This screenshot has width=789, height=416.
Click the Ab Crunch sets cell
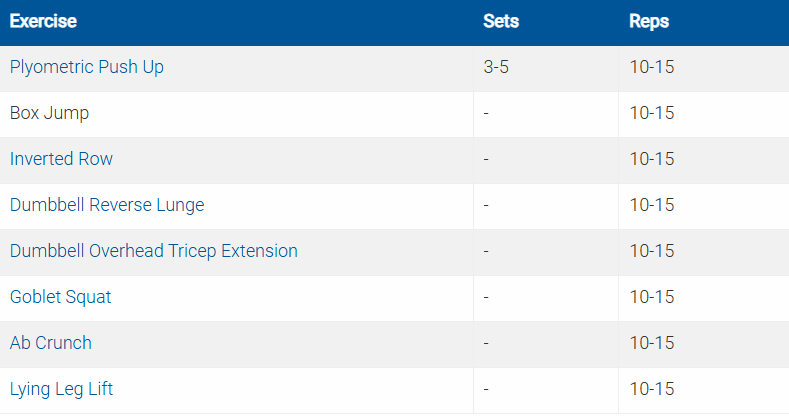click(486, 343)
